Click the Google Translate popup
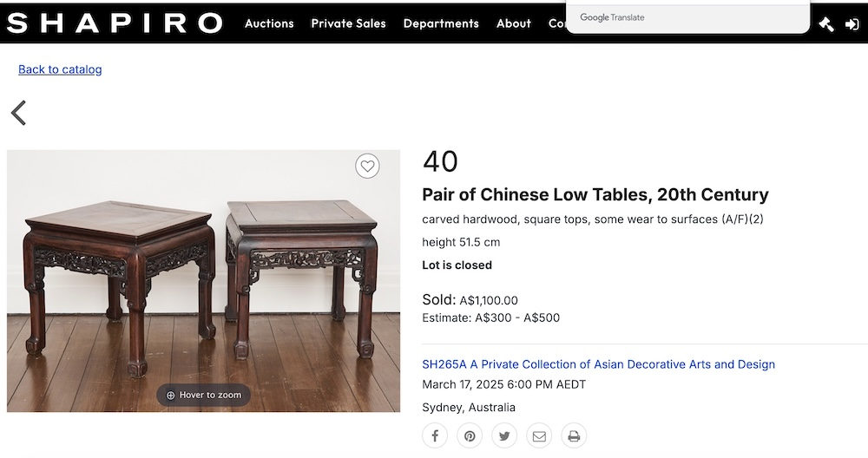868x458 pixels. (687, 17)
